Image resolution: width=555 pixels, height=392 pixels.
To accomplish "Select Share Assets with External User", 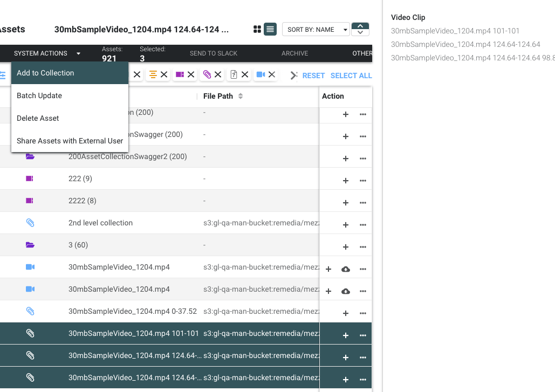I will (x=70, y=141).
